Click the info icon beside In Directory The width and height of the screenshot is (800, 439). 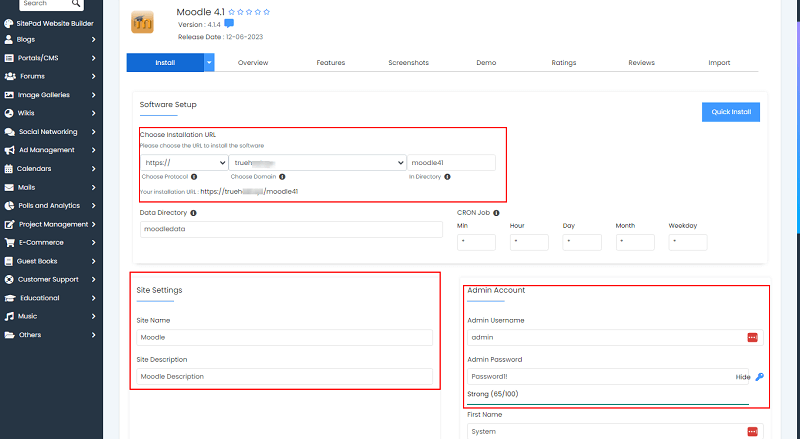point(445,177)
